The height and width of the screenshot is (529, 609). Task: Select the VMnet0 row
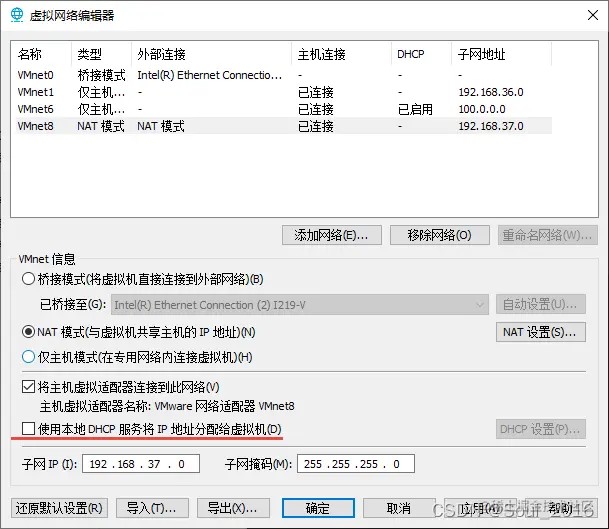point(284,75)
